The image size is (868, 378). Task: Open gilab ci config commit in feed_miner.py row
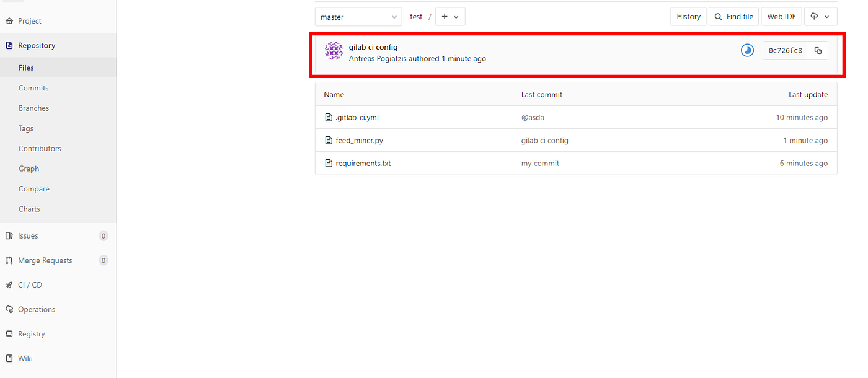(x=545, y=141)
